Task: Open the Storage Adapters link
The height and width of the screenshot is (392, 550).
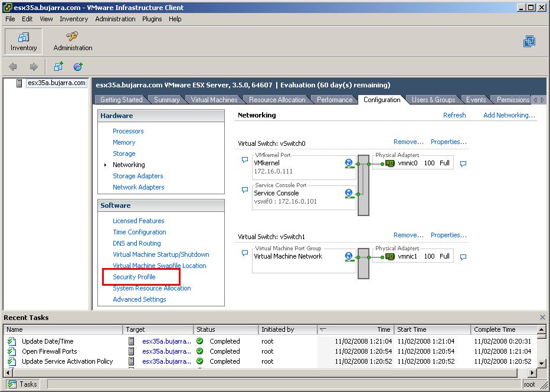Action: (x=138, y=176)
